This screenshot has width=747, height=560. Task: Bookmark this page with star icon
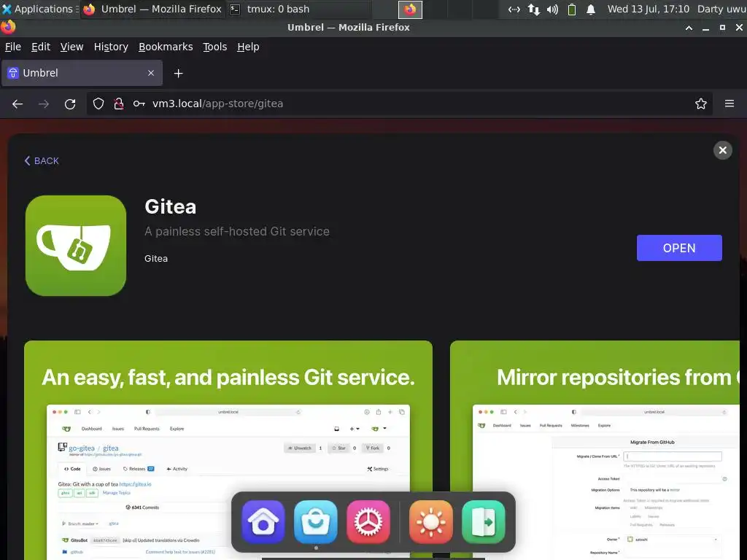coord(700,104)
